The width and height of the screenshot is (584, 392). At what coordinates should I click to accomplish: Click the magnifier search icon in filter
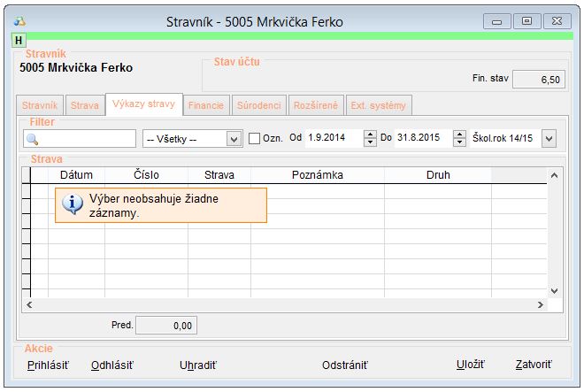coord(33,139)
